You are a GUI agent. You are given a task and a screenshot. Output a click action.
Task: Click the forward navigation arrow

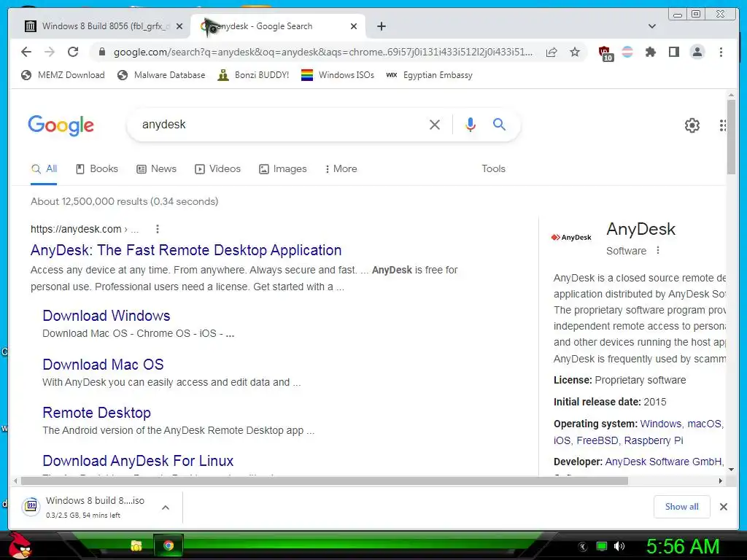click(x=50, y=52)
